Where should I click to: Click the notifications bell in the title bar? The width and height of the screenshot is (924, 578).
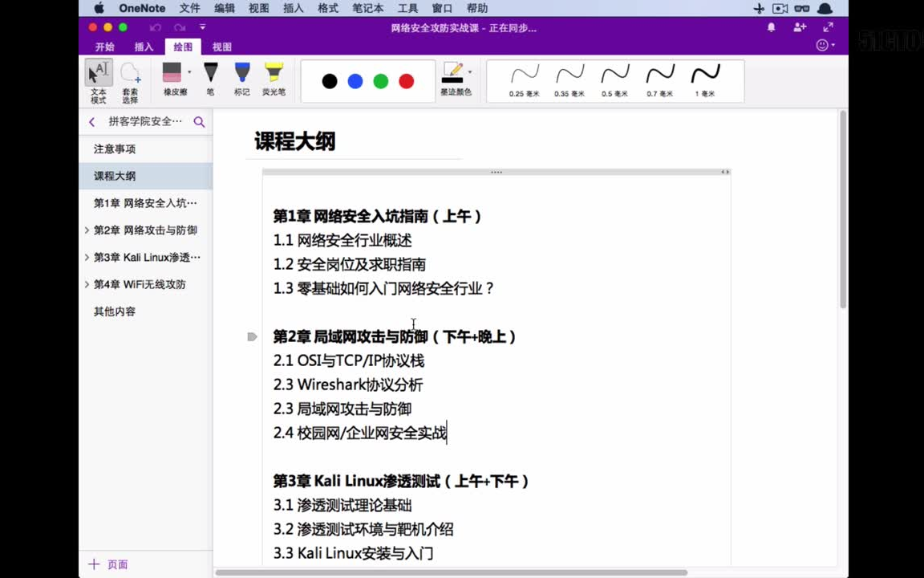pos(770,26)
